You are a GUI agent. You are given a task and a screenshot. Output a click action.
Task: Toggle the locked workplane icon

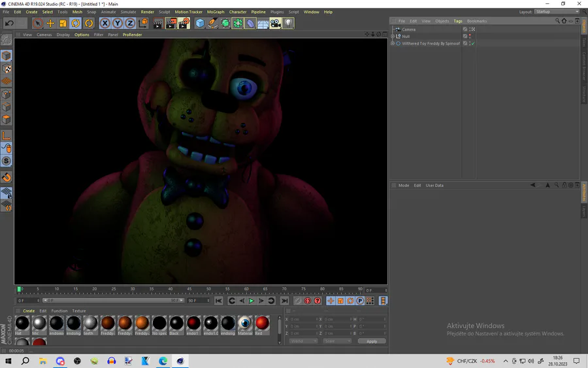7,193
